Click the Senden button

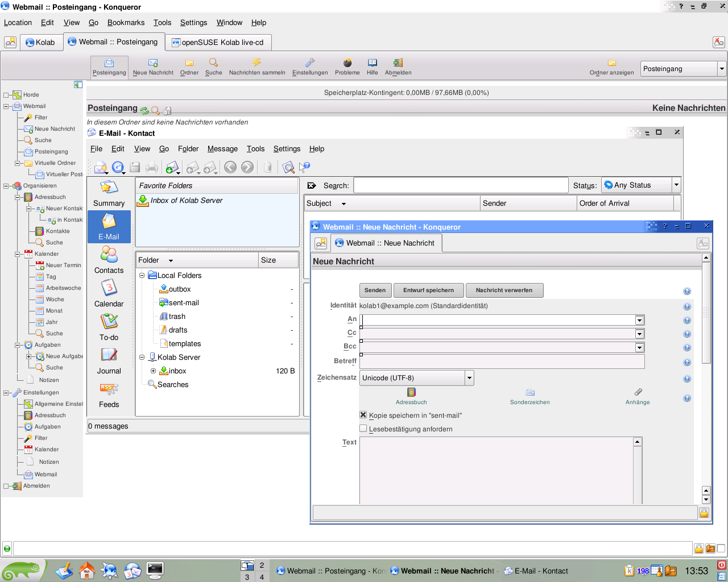point(375,290)
